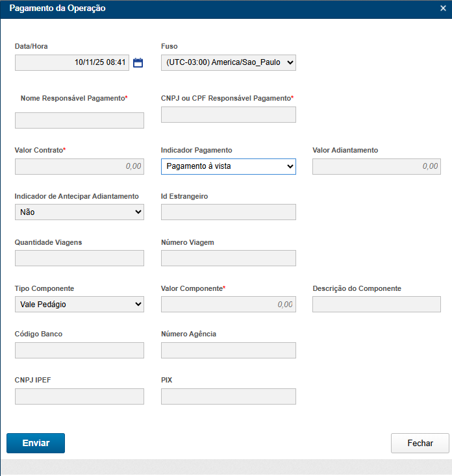
Task: Focus the Id Estrangeiro text box
Action: tap(228, 212)
